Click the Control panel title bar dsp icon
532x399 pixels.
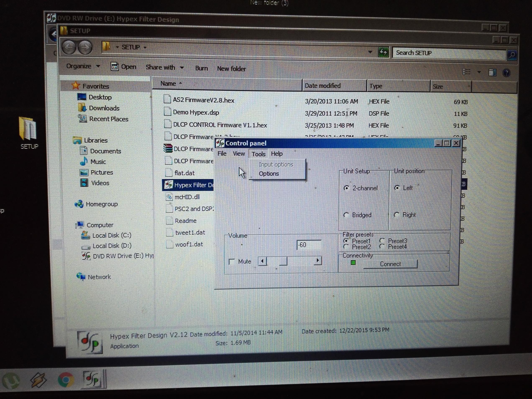(220, 143)
